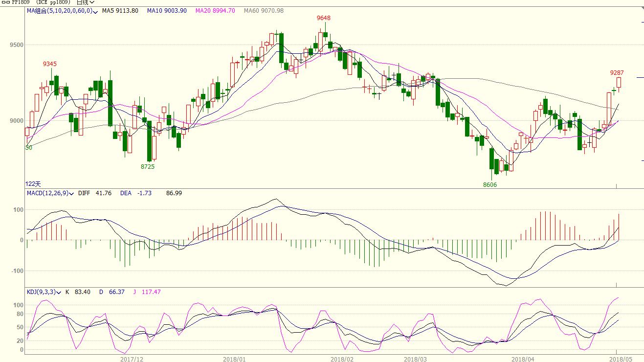This screenshot has width=644, height=362.
Task: Click the KDJ J 117.47 value
Action: [147, 292]
